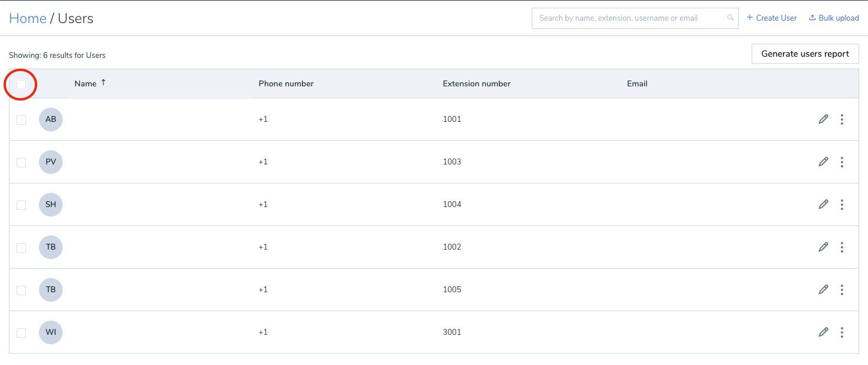This screenshot has width=868, height=365.
Task: Click the pencil icon for extension 1004
Action: 823,205
